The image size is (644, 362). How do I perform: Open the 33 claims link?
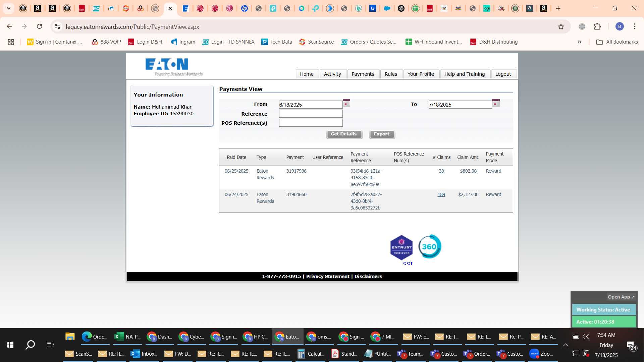coord(441,171)
